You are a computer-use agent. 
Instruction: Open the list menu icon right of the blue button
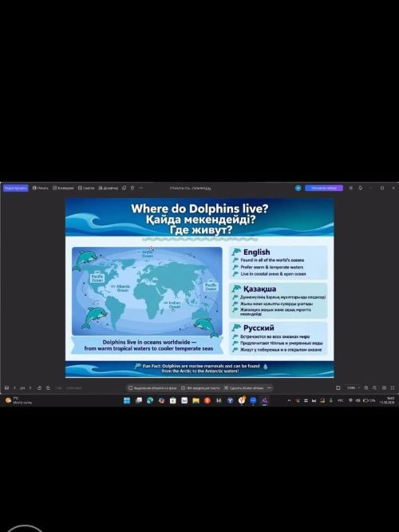coord(351,188)
